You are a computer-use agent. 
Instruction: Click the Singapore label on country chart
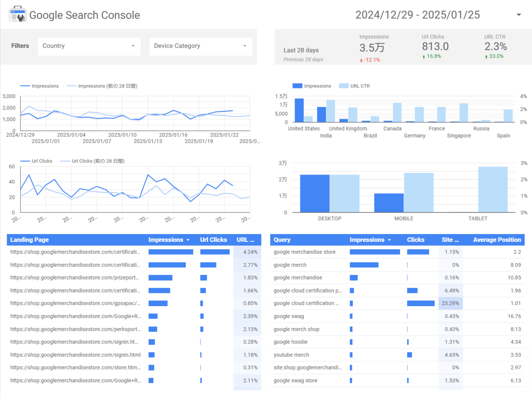459,136
